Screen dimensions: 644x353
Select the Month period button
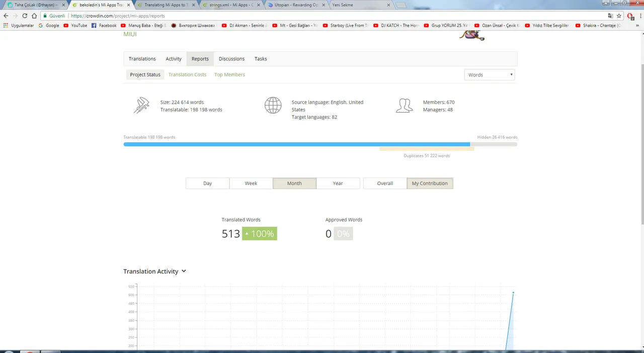[294, 184]
